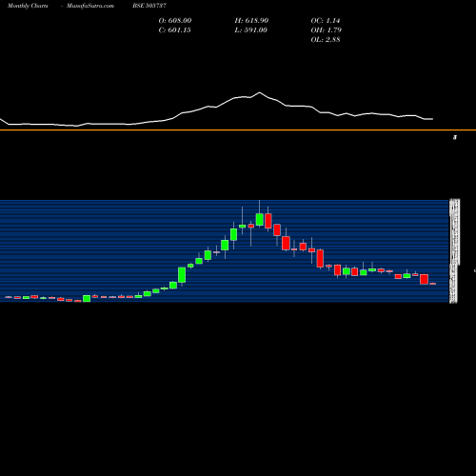
Task: Click the orange horizontal baseline
Action: click(x=238, y=129)
